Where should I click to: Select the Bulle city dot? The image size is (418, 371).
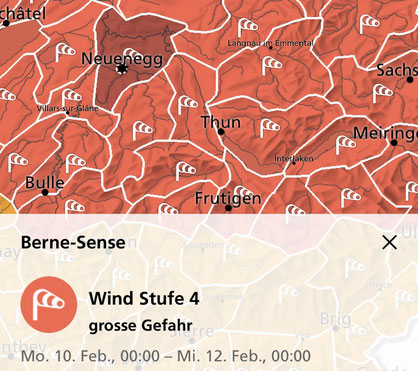pyautogui.click(x=45, y=192)
